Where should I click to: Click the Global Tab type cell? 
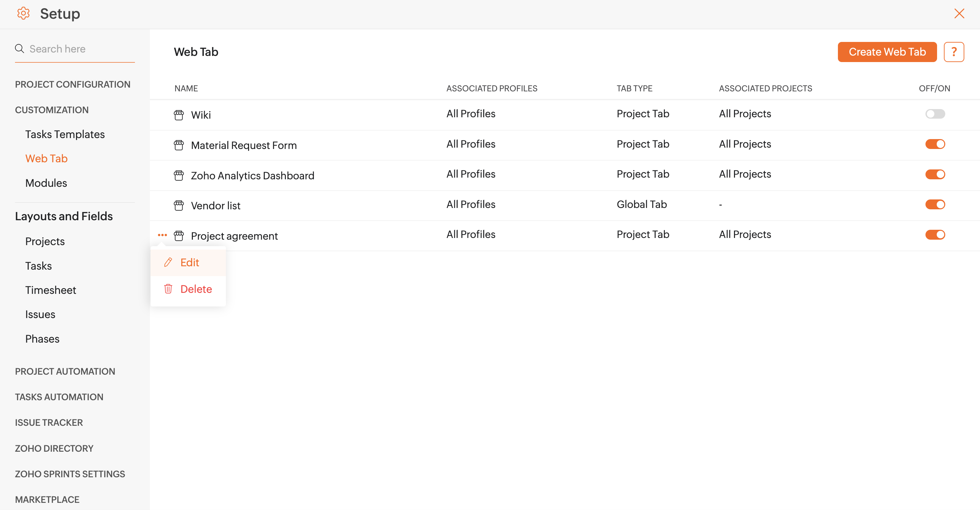[x=642, y=205]
